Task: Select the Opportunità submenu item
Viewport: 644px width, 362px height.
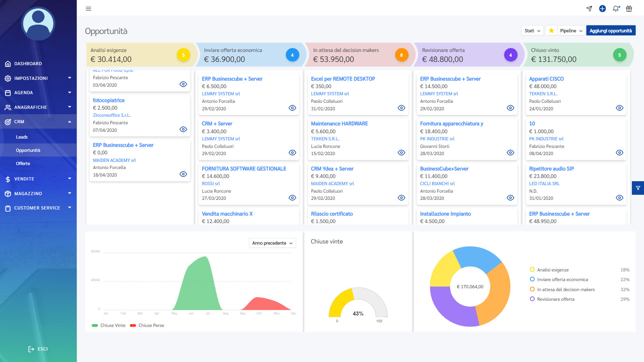Action: (x=28, y=150)
